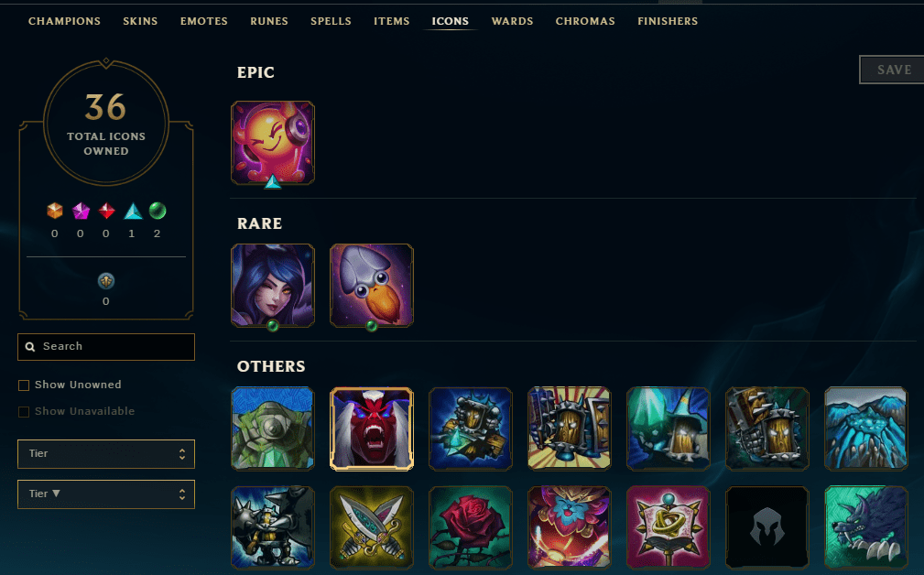Open the Skins tab
Image resolution: width=924 pixels, height=575 pixels.
tap(140, 21)
